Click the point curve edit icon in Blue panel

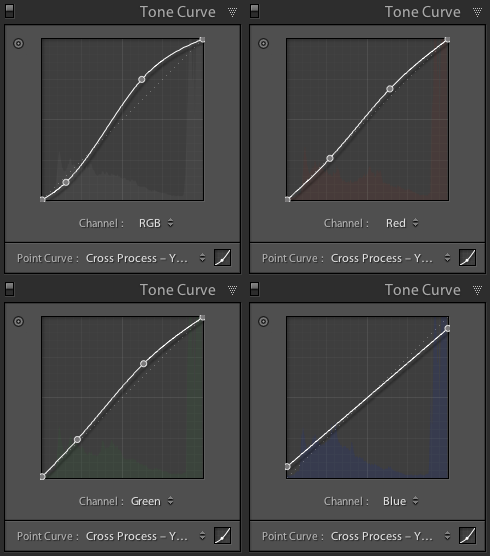click(x=468, y=535)
